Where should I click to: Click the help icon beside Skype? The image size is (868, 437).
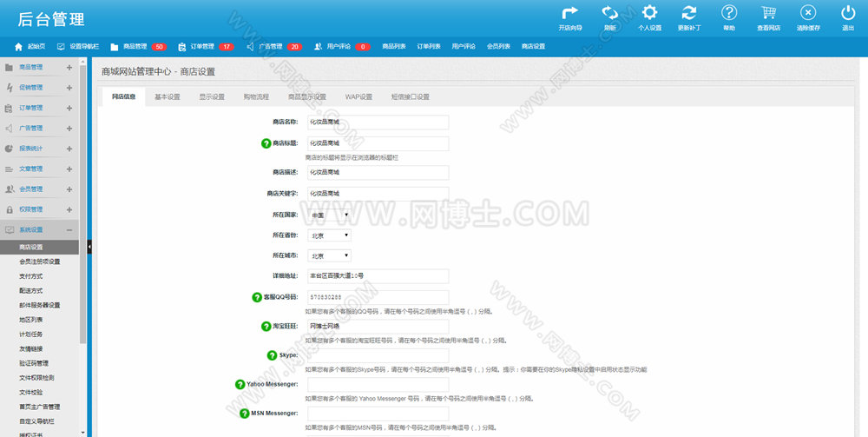pyautogui.click(x=272, y=355)
